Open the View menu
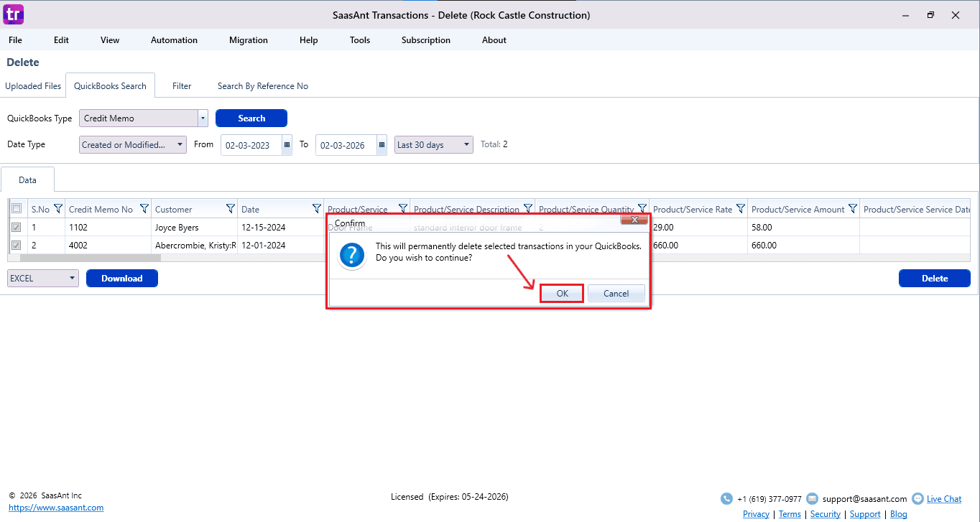 tap(110, 40)
